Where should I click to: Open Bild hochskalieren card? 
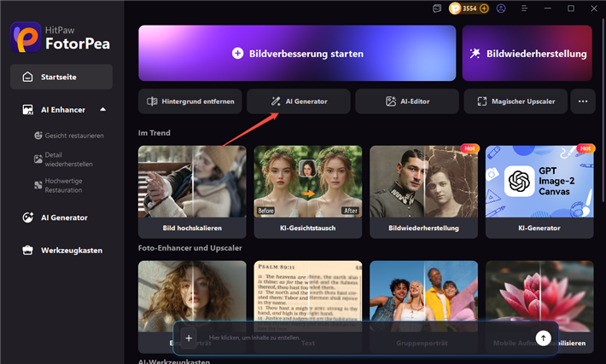(192, 192)
